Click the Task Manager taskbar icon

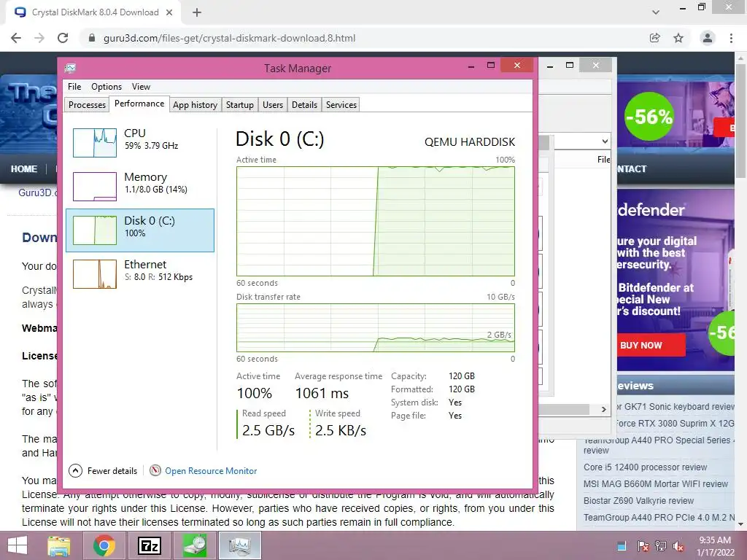coord(239,545)
